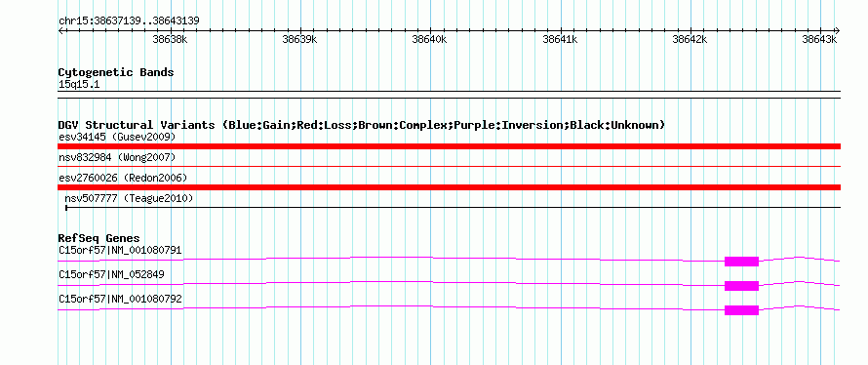Viewport: 868px width, 365px height.
Task: Select the RefSeq Genes track title
Action: (99, 238)
